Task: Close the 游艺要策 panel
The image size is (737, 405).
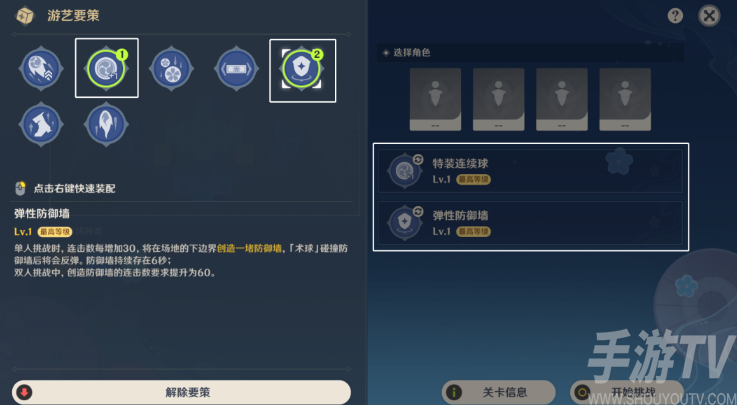Action: [x=709, y=16]
